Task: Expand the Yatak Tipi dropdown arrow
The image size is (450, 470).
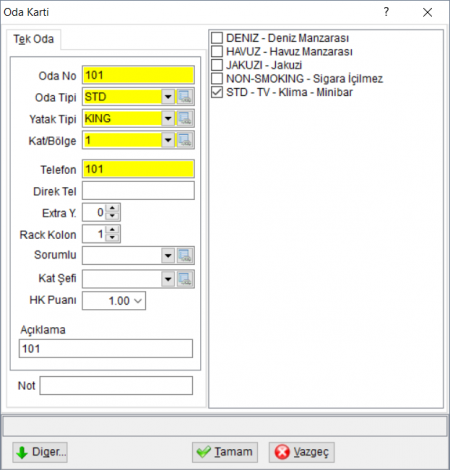Action: (x=168, y=119)
